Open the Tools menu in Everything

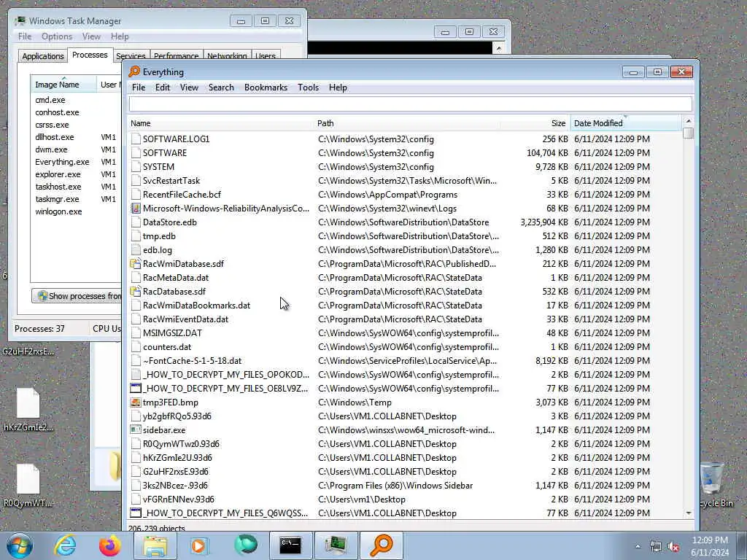pos(309,87)
